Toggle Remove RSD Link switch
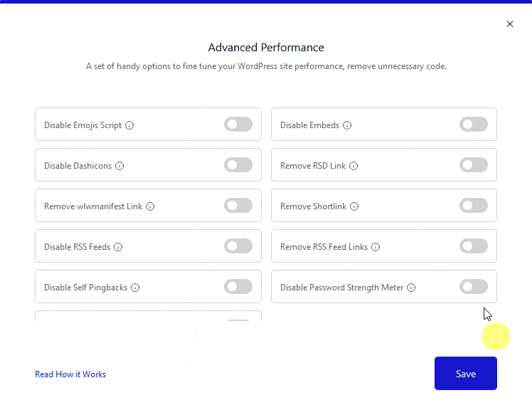Viewport: 532px width, 410px height. tap(474, 165)
